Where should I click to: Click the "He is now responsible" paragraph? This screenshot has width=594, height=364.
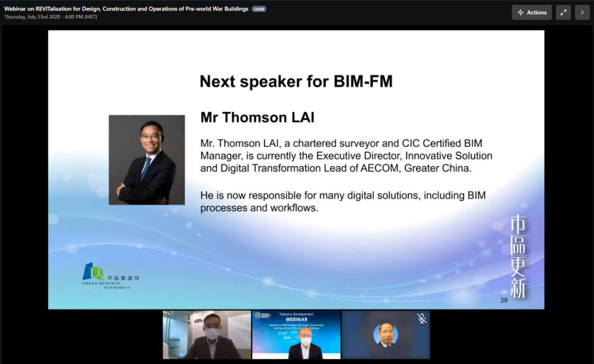click(x=343, y=201)
